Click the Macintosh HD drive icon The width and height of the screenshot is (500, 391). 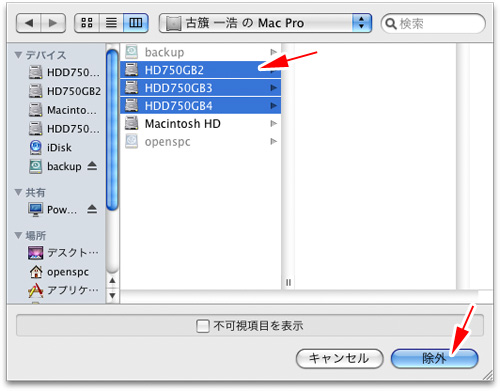click(x=132, y=123)
